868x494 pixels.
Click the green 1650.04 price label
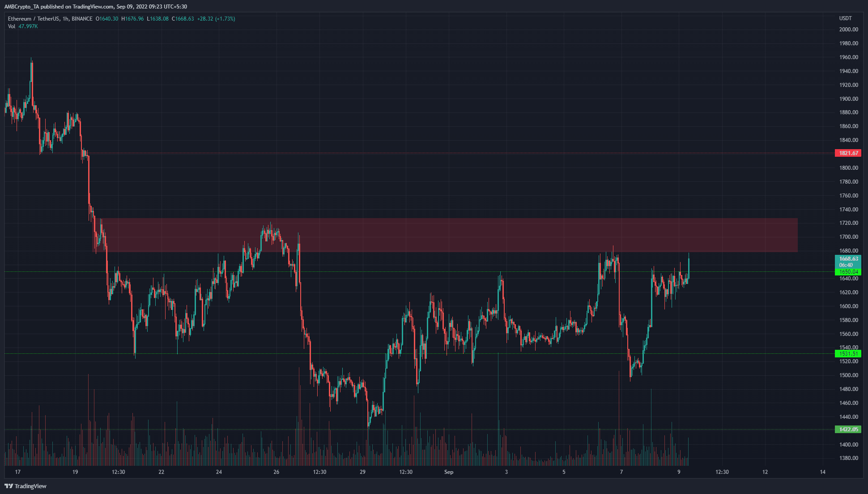tap(848, 272)
